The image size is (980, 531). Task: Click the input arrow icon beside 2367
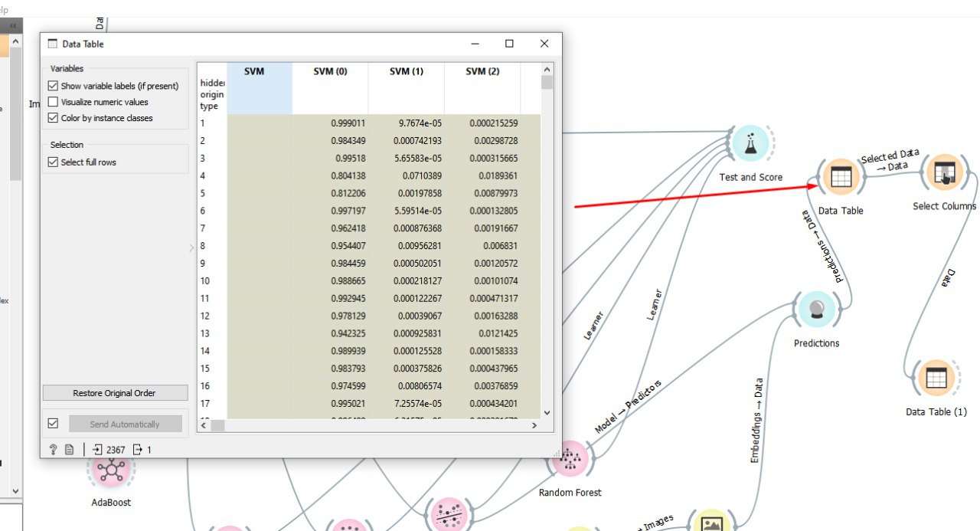click(x=97, y=450)
